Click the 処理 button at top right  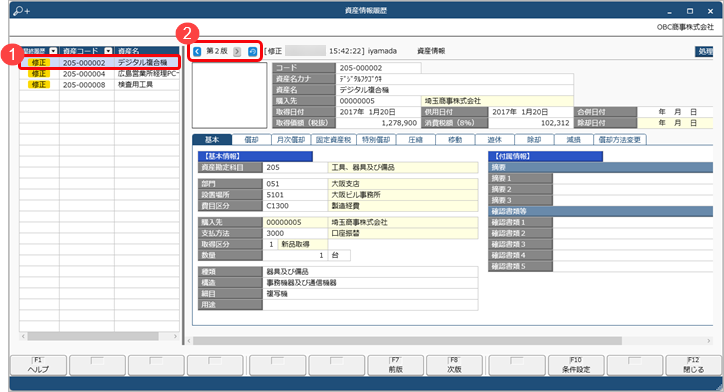click(705, 51)
